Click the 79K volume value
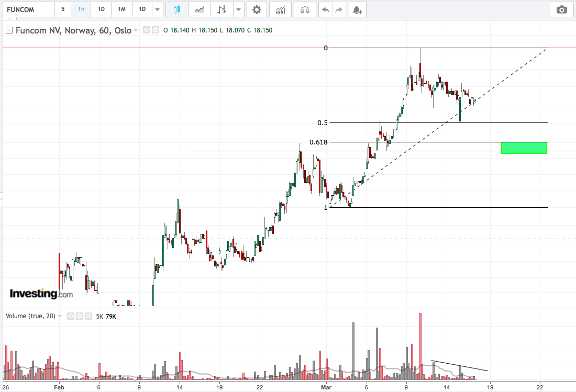 111,317
